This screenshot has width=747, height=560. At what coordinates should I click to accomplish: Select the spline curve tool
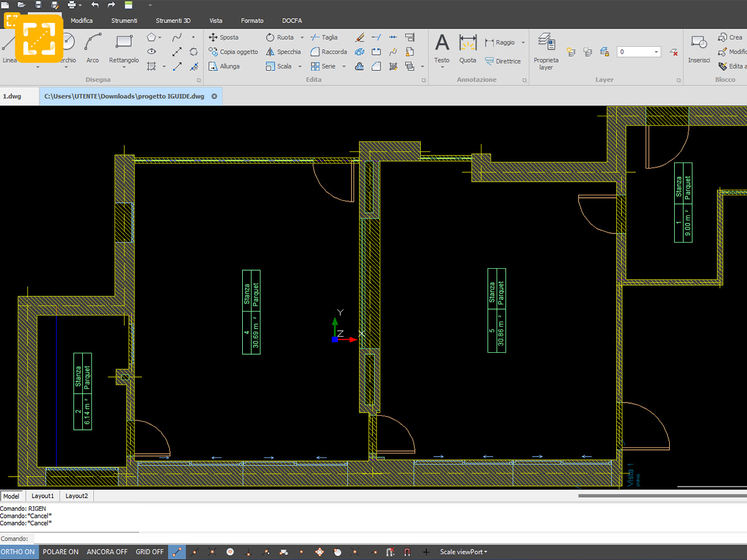[x=177, y=37]
